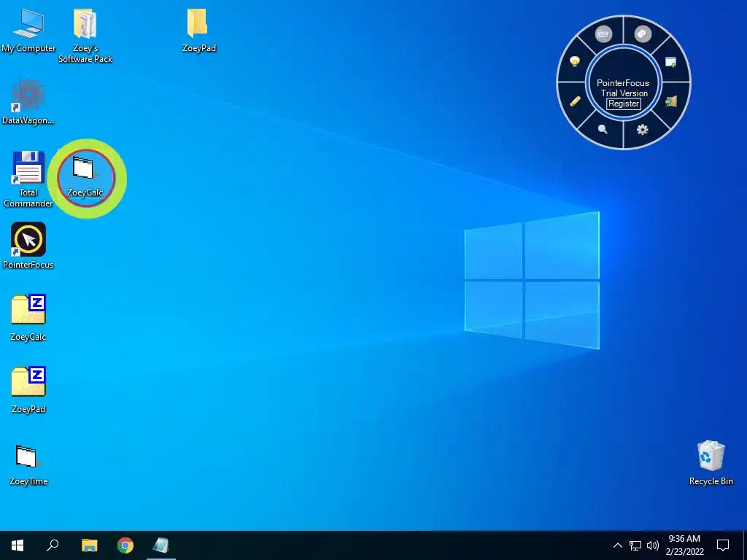Select Zoey's Software Pack folder icon
Image resolution: width=747 pixels, height=560 pixels.
click(85, 36)
